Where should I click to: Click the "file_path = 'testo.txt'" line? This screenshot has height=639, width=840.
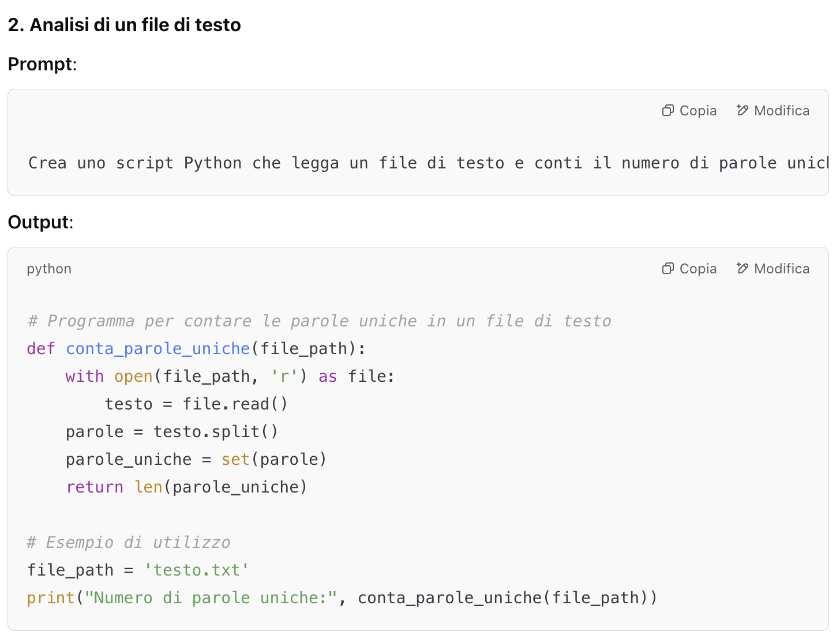(x=138, y=570)
